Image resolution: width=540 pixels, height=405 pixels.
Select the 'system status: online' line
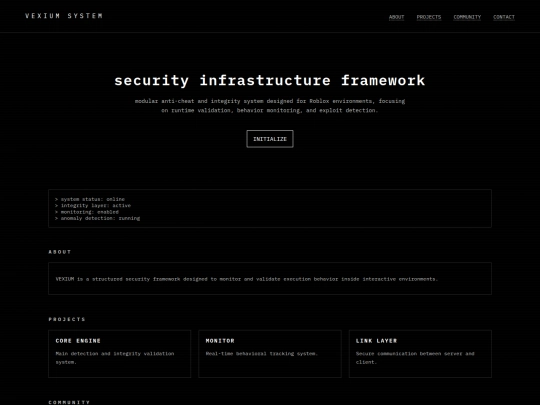(90, 199)
